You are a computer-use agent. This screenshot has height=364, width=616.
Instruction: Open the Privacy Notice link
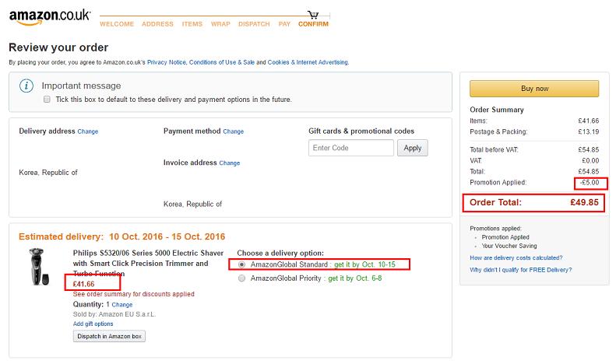(x=165, y=62)
